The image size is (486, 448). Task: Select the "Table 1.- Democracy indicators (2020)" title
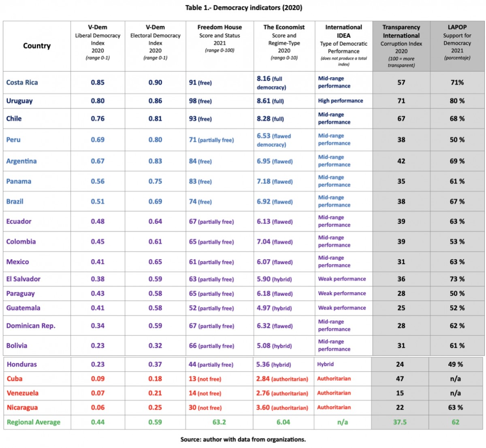click(243, 8)
